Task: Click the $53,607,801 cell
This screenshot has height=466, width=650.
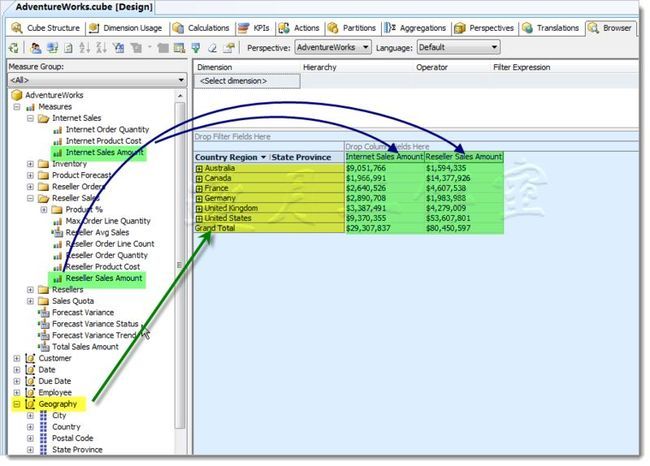Action: pos(448,218)
